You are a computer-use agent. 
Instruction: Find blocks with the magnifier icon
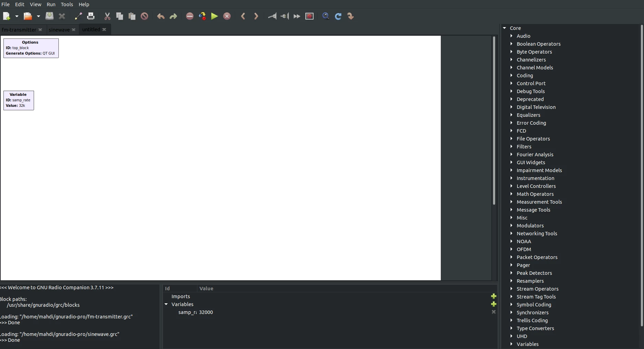326,16
